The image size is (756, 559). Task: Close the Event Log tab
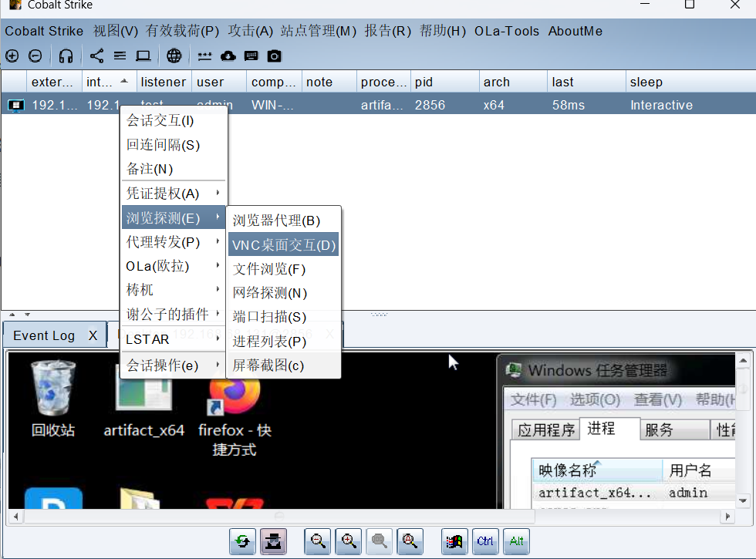click(x=93, y=335)
